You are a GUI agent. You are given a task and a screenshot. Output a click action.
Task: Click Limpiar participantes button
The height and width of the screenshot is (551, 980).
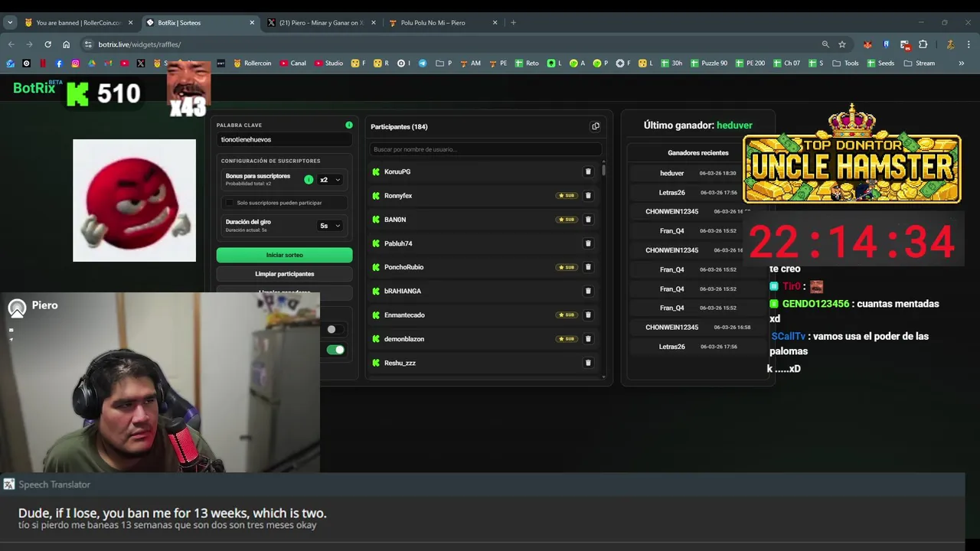pyautogui.click(x=284, y=274)
